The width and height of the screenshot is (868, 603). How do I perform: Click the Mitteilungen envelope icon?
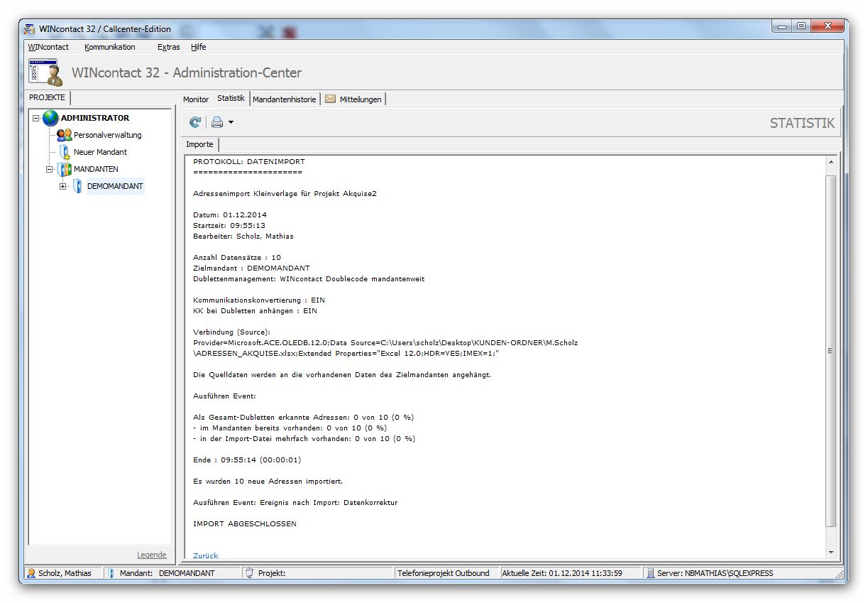click(x=331, y=99)
